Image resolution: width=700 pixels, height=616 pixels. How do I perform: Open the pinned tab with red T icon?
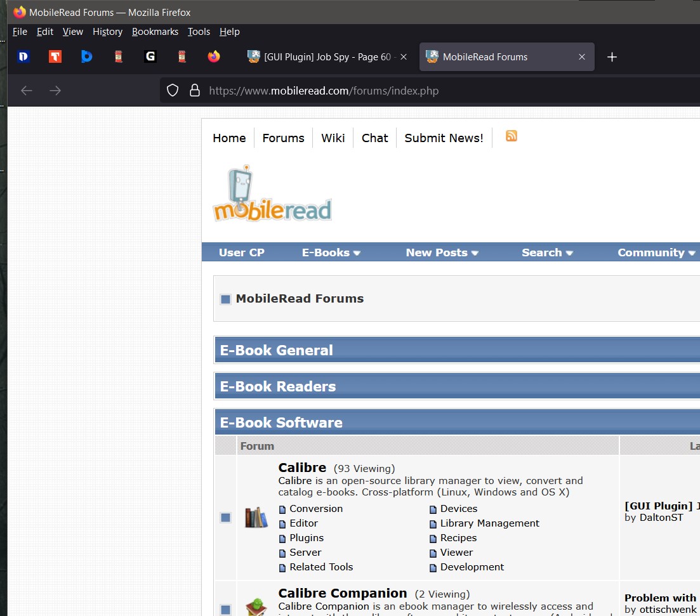point(55,56)
